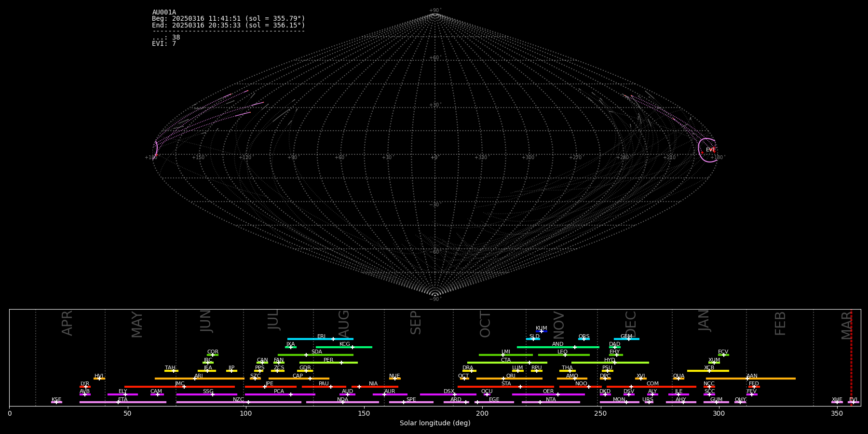Click the OCT month label
The image size is (868, 434).
point(485,324)
